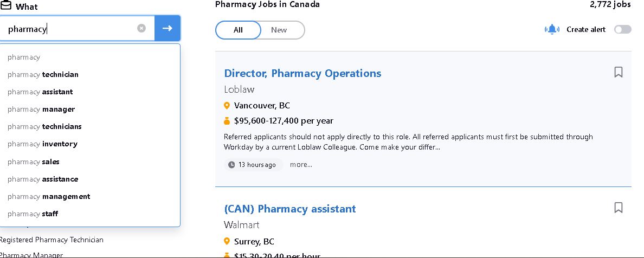
Task: Submit the search with the arrow button
Action: [x=167, y=28]
